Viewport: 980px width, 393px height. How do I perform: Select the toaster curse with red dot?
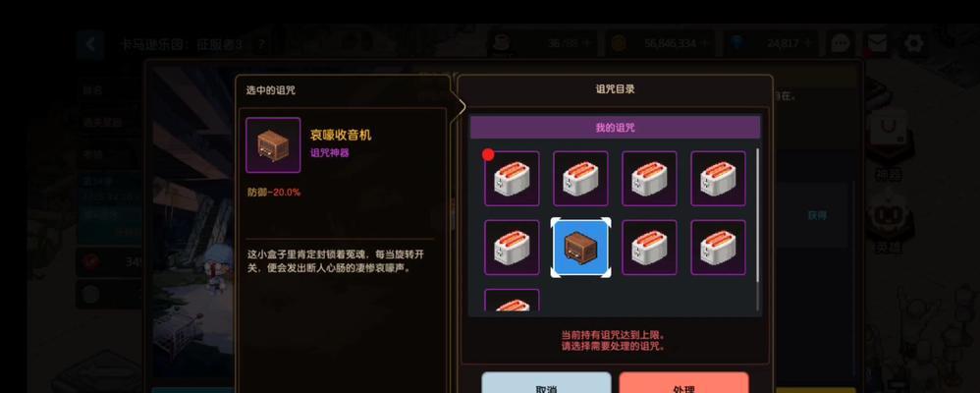tap(512, 179)
